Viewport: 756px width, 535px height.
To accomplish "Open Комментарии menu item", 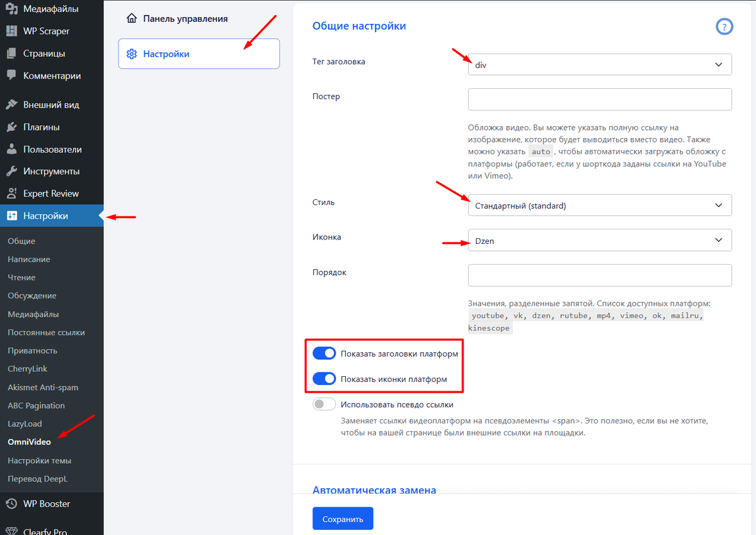I will [52, 76].
